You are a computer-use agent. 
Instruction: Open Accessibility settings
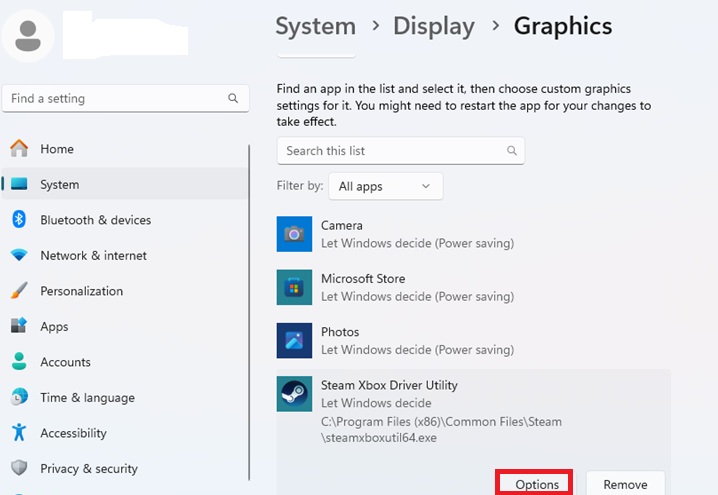(x=125, y=433)
